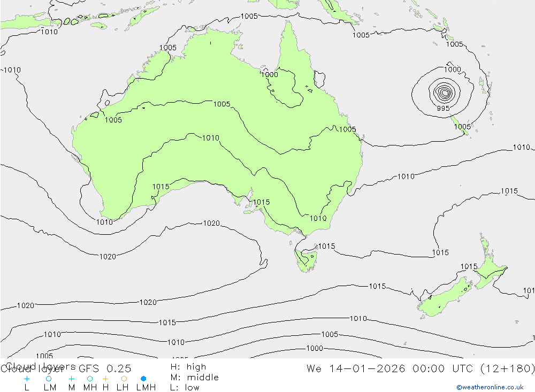Click the tight cyclone center in the Coral Sea

445,93
